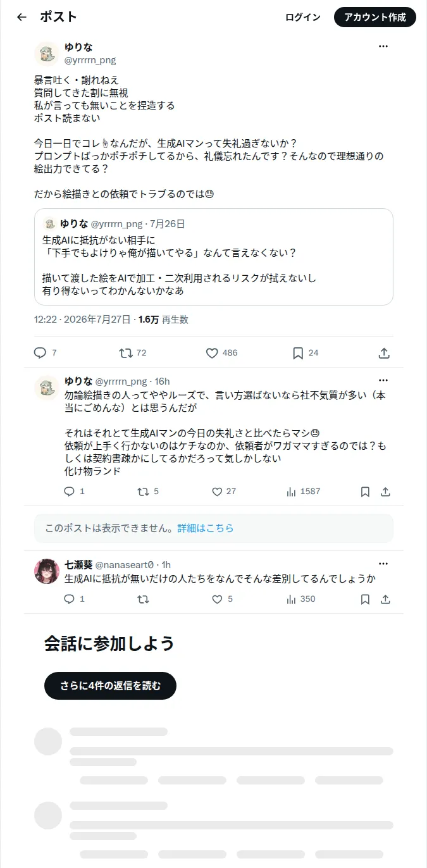427x868 pixels.
Task: Click the アカウント作成 button
Action: pos(375,17)
